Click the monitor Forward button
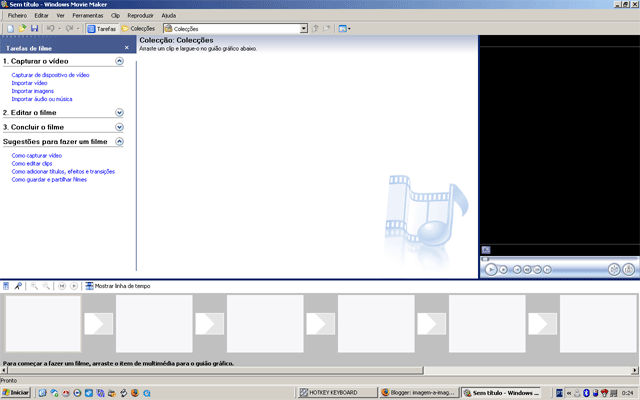This screenshot has width=640, height=400. tap(548, 269)
